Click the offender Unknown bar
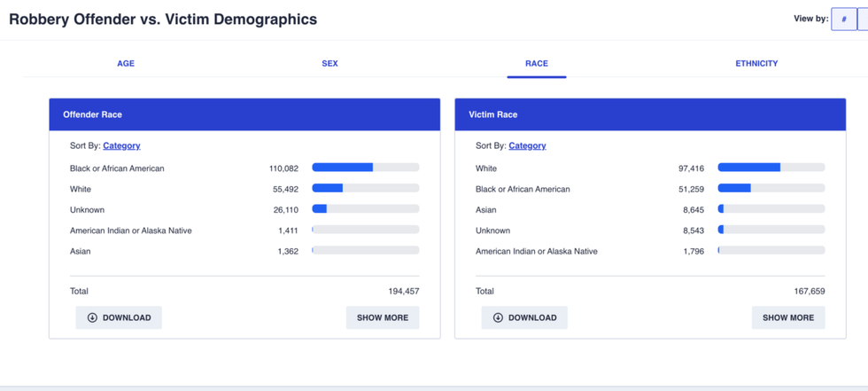 365,209
